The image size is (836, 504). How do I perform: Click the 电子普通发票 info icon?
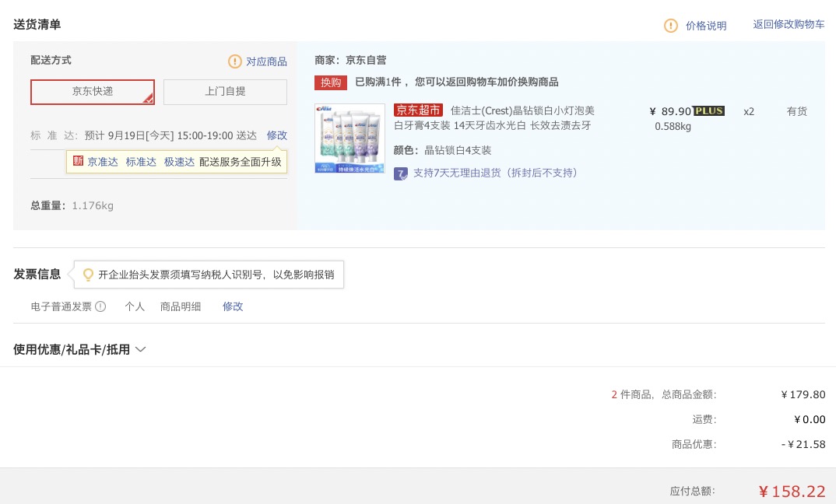(x=100, y=306)
